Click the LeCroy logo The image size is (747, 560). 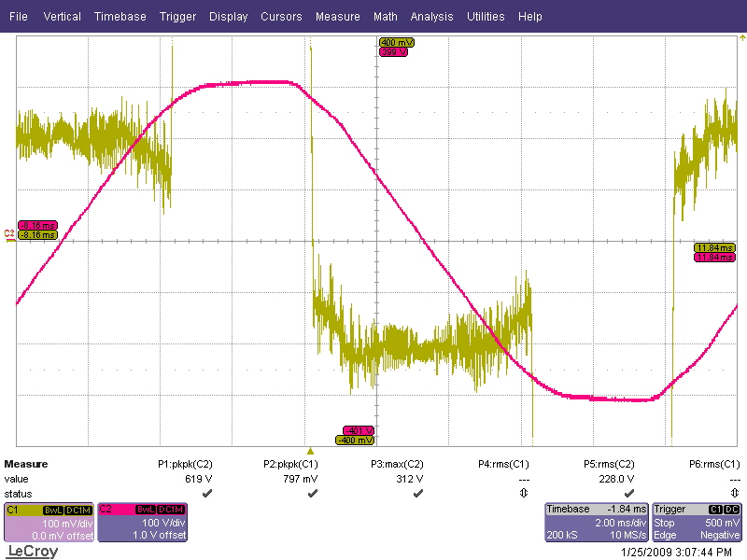click(33, 552)
